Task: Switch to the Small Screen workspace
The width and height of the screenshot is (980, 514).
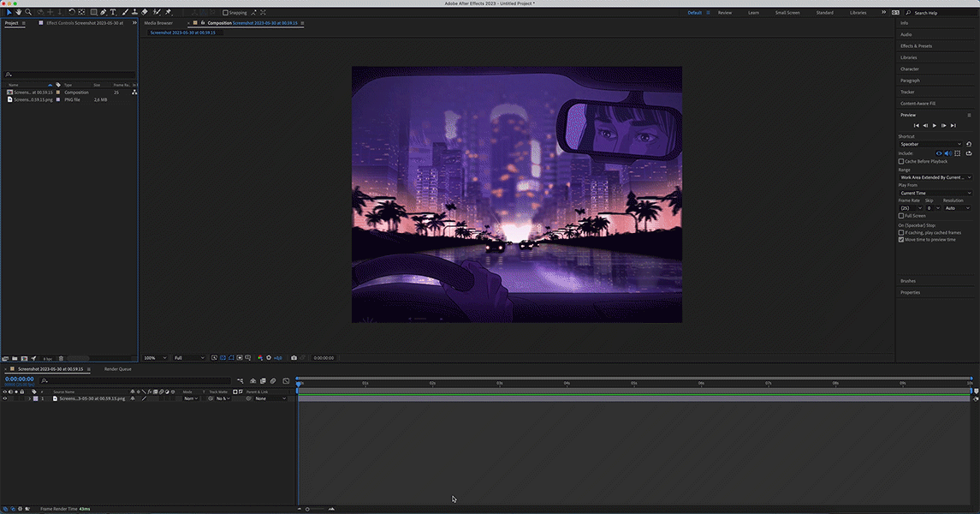Action: point(787,13)
